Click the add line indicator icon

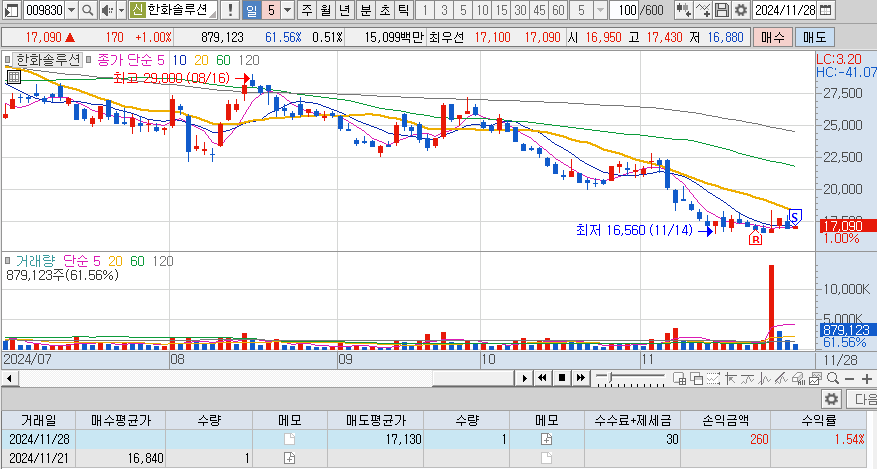tap(703, 10)
